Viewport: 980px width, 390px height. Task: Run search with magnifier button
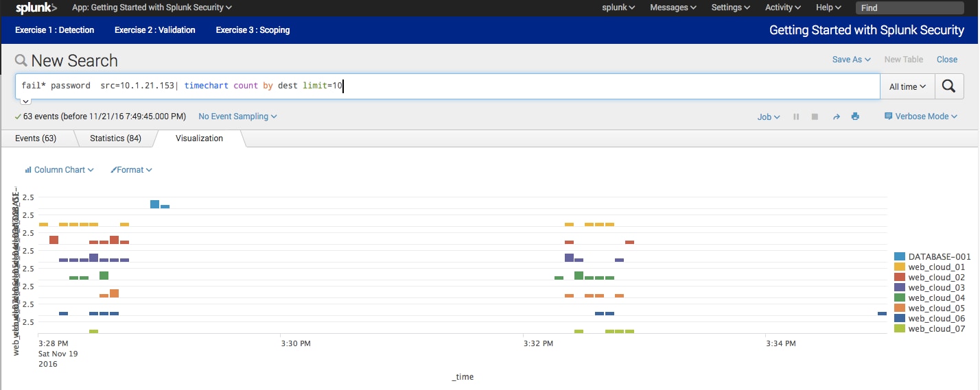tap(948, 86)
